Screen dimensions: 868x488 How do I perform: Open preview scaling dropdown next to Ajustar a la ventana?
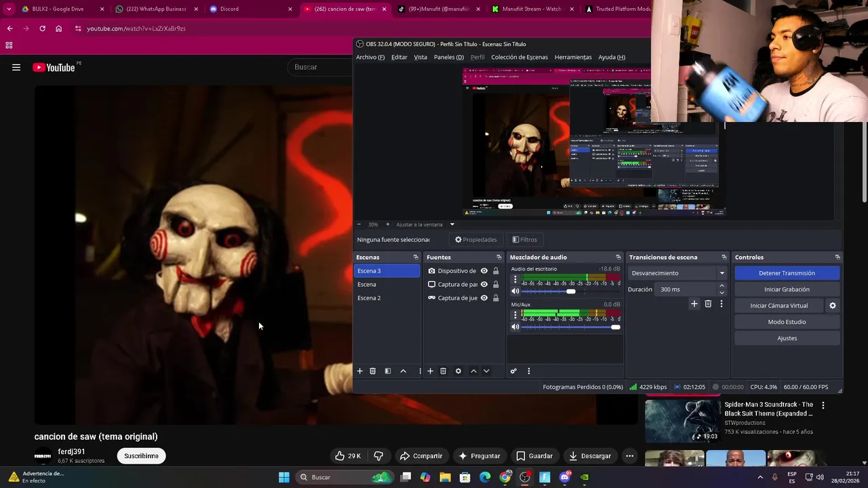pos(452,224)
